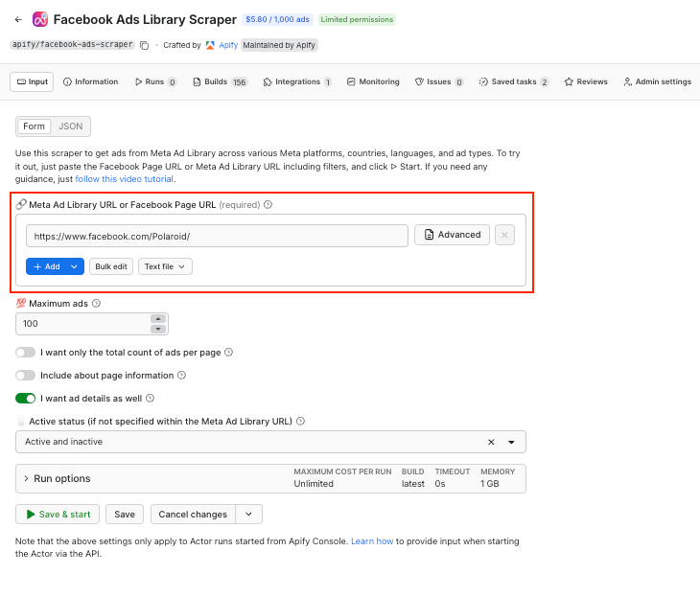The width and height of the screenshot is (700, 597).
Task: Click the Apify logo next to Crafted by
Action: point(210,45)
